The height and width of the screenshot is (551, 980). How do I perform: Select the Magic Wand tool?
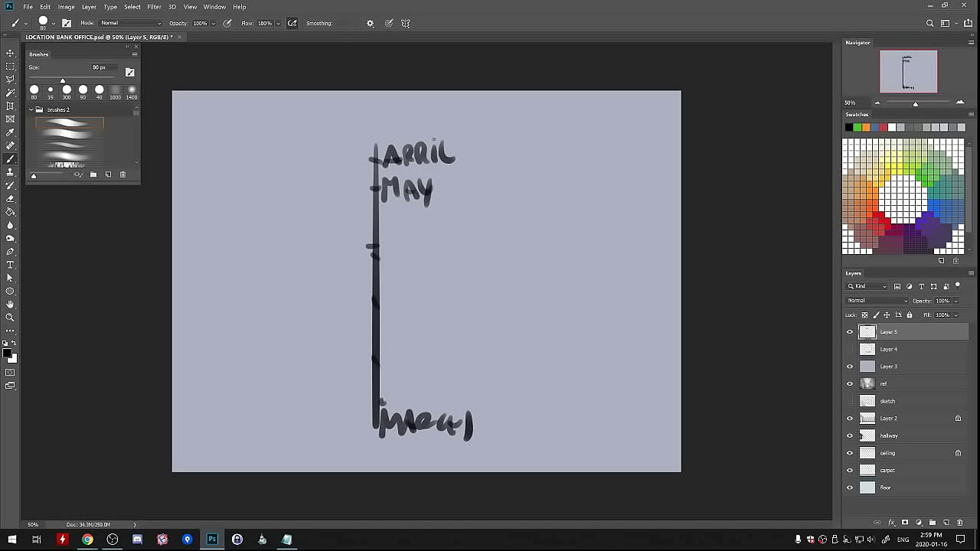[10, 93]
